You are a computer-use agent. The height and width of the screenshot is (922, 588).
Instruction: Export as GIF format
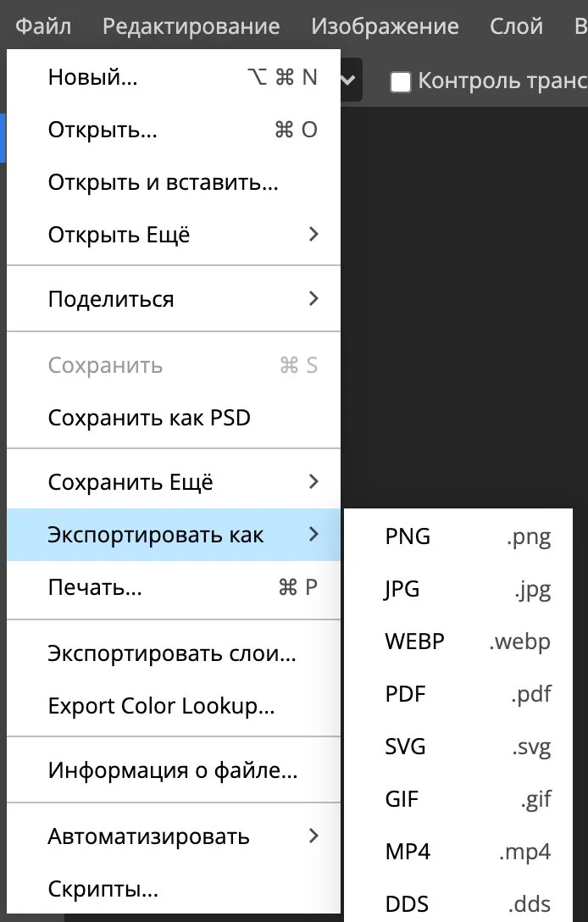[x=458, y=798]
